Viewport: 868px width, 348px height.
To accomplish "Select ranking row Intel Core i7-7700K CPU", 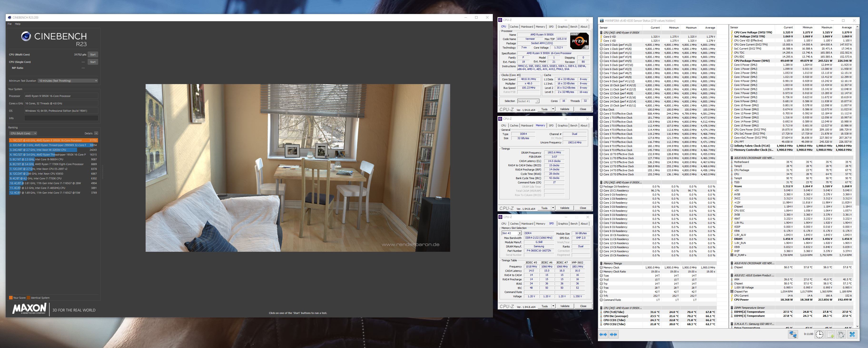I will (x=54, y=178).
